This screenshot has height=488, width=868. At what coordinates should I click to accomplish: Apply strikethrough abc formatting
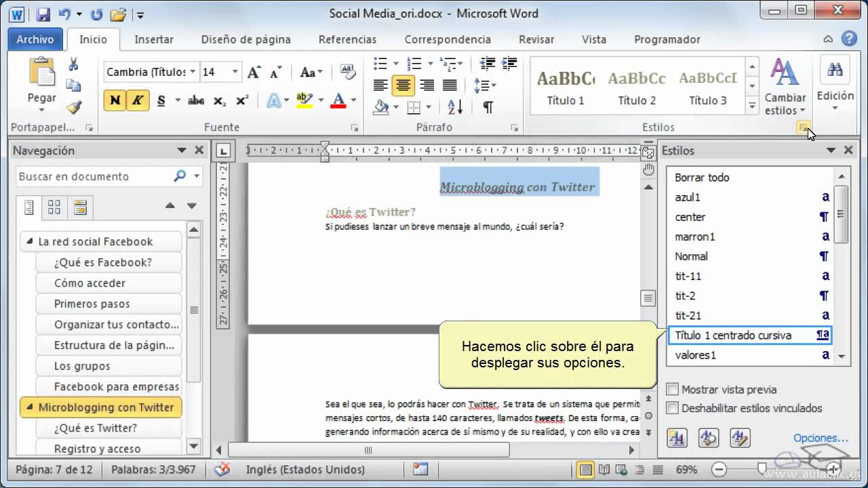pyautogui.click(x=196, y=101)
